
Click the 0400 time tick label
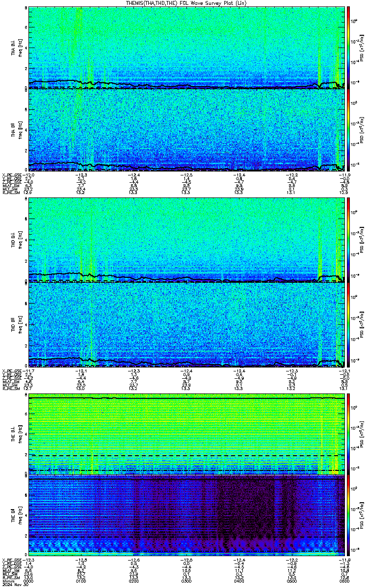click(238, 582)
